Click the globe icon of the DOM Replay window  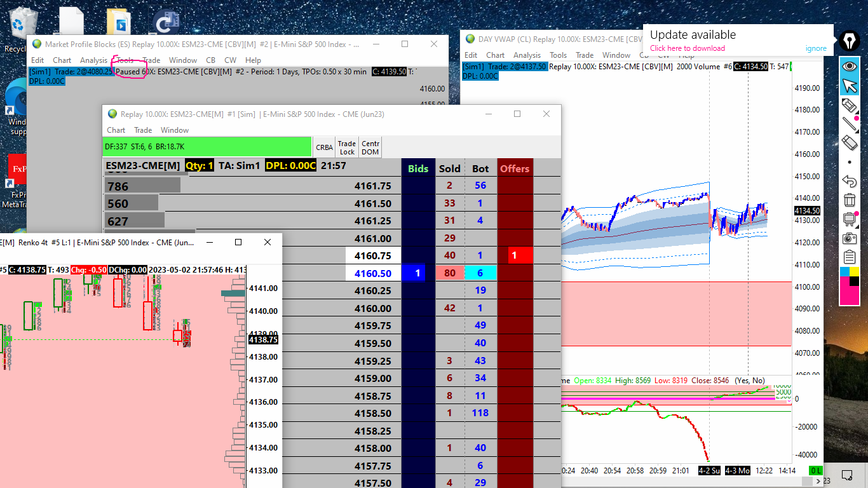pos(112,114)
